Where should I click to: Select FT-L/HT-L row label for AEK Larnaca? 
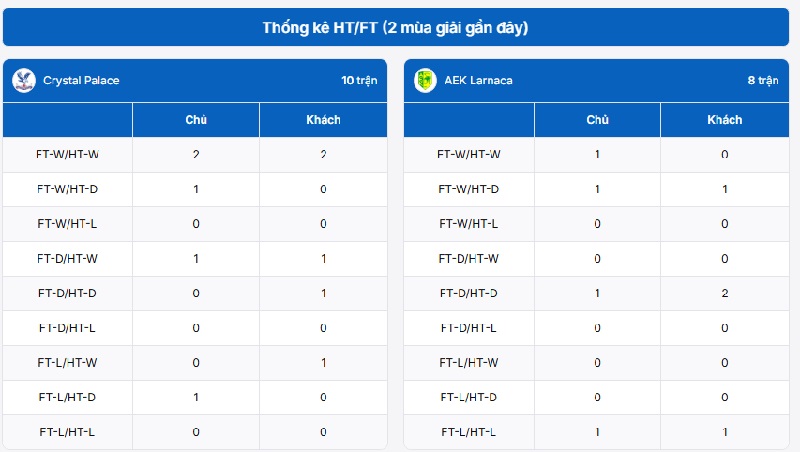469,432
